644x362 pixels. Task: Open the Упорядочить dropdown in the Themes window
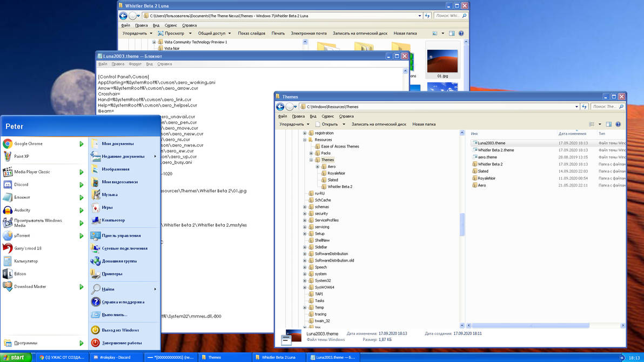[x=294, y=124]
